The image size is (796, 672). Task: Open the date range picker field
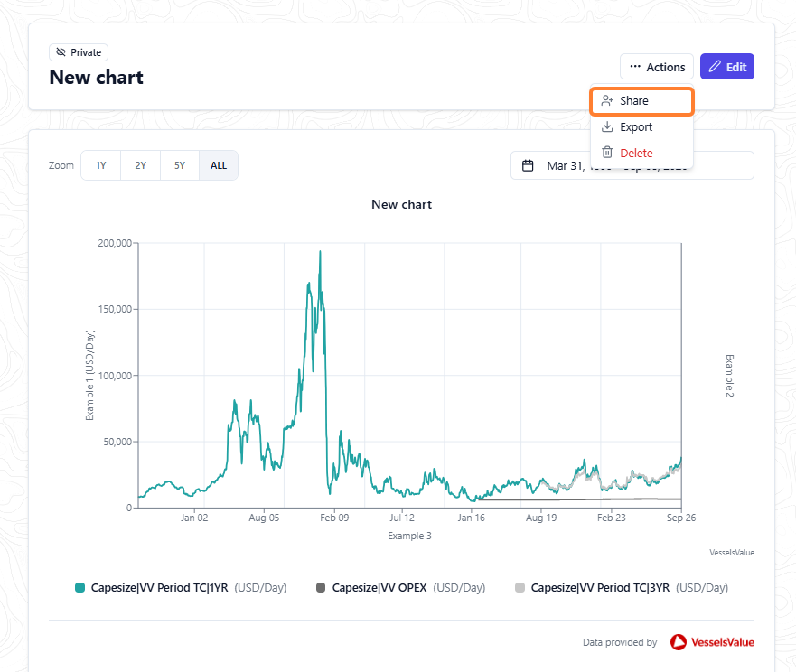click(632, 165)
